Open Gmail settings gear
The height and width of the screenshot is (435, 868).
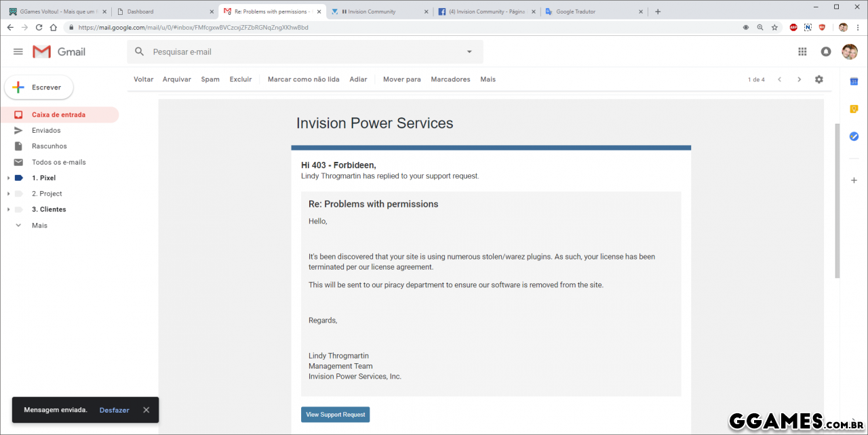(818, 79)
